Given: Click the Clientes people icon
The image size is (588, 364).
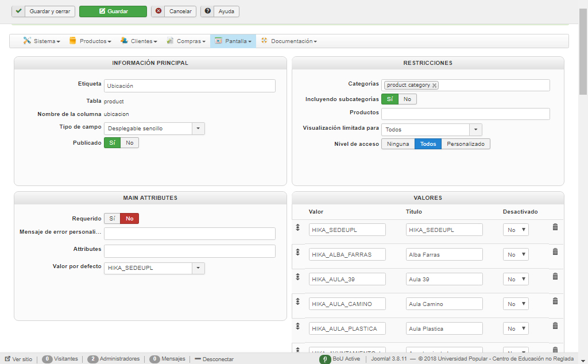Looking at the screenshot, I should point(124,41).
